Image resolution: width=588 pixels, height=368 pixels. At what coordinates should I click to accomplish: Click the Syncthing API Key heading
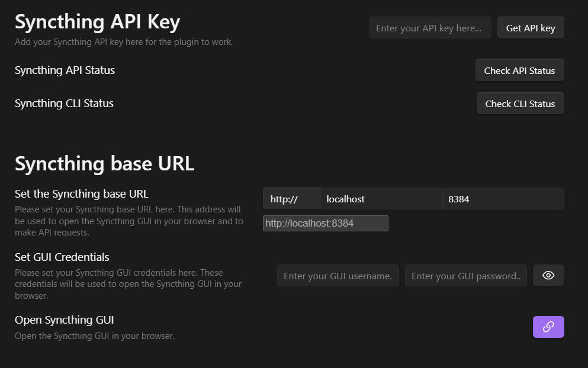(98, 22)
